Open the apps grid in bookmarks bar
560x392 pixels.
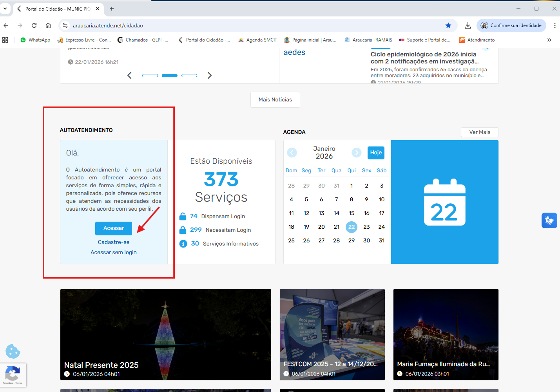5,40
